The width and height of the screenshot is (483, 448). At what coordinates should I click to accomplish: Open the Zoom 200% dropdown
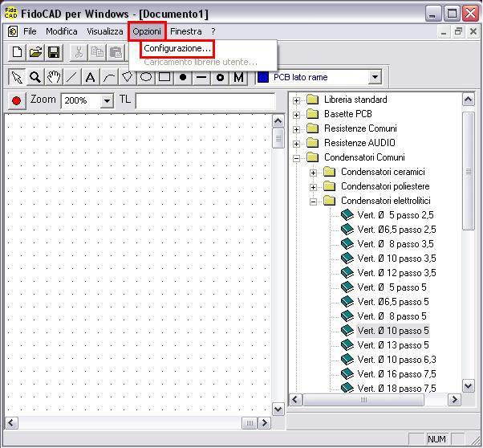(107, 101)
